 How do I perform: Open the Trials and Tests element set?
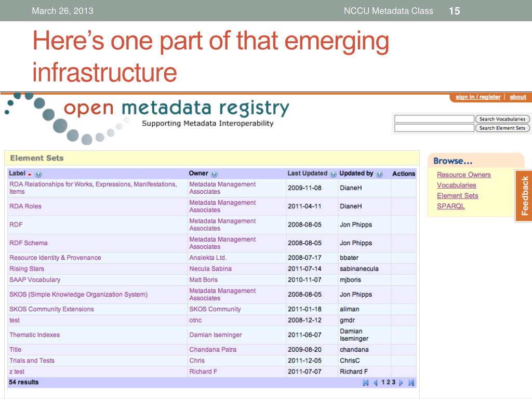32,361
